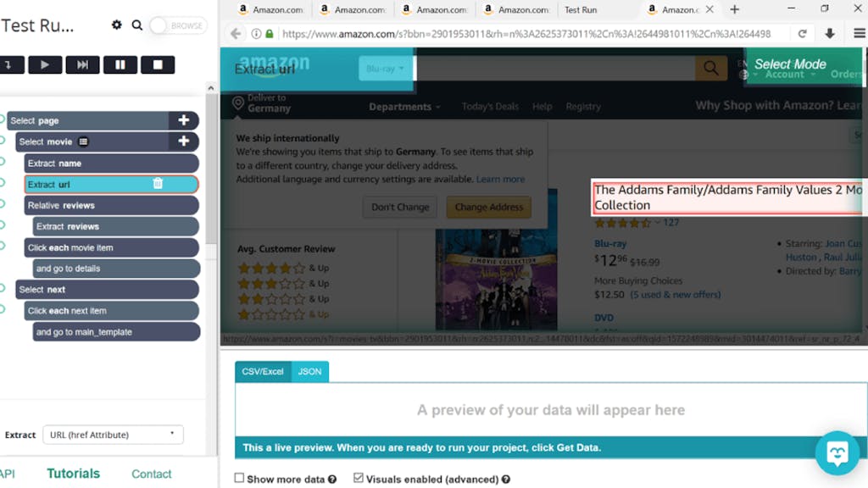Open Registry in Amazon nav

pyautogui.click(x=583, y=106)
